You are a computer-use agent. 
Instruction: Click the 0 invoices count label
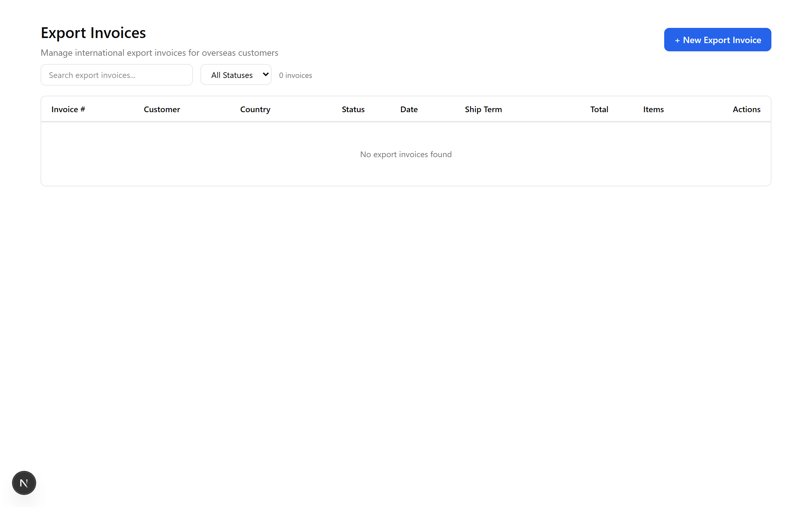click(295, 75)
